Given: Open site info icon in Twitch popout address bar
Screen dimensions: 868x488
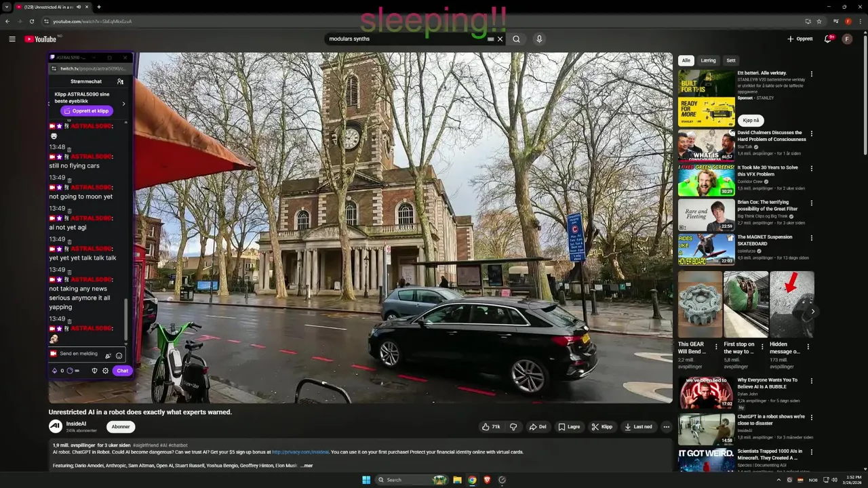Looking at the screenshot, I should click(x=54, y=68).
